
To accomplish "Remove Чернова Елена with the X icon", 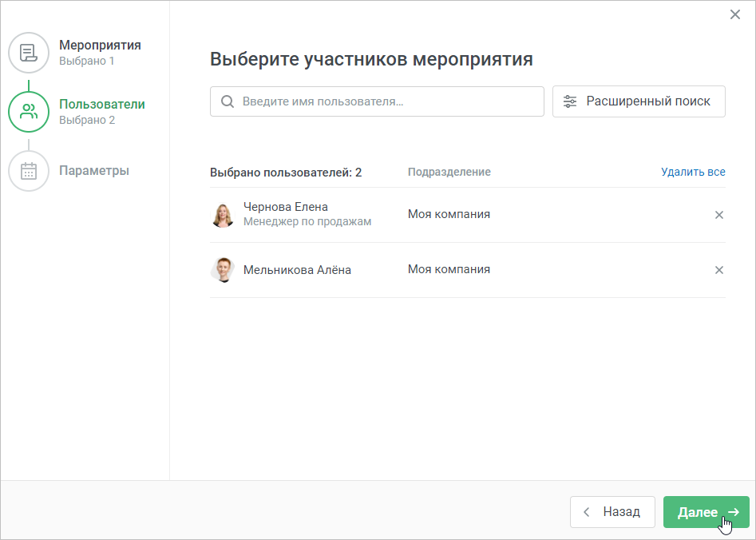I will (718, 215).
